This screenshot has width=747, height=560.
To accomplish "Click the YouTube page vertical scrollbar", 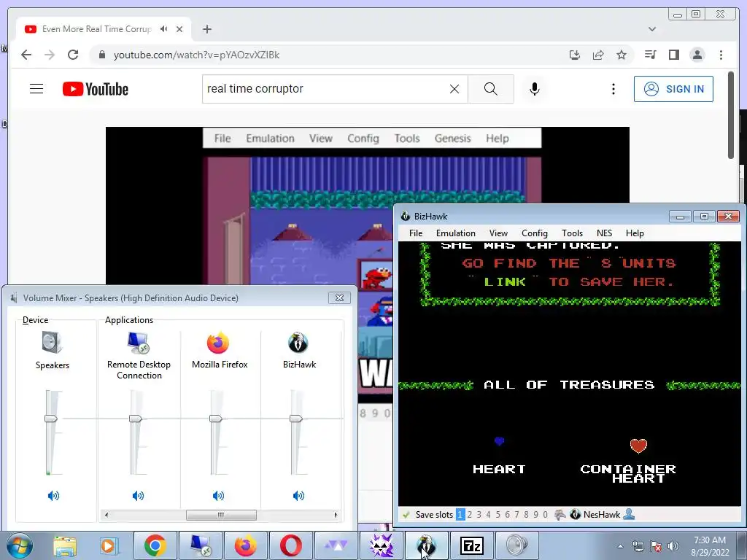I will coord(731,114).
